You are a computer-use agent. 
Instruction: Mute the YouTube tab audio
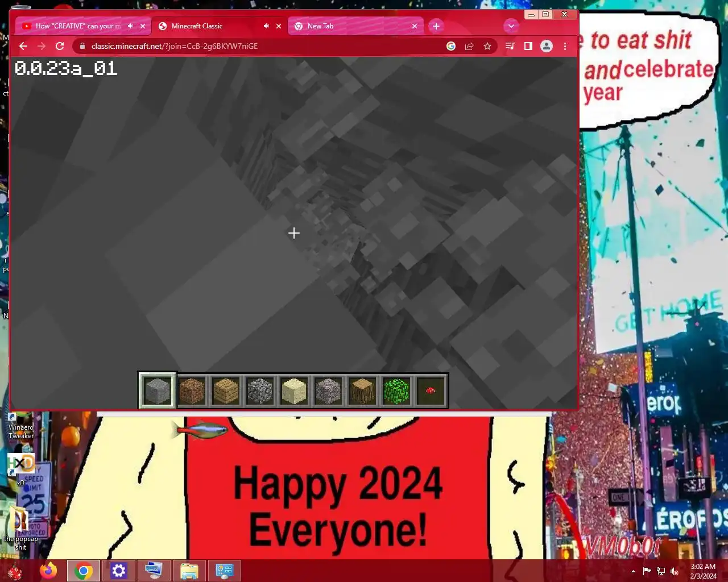131,26
